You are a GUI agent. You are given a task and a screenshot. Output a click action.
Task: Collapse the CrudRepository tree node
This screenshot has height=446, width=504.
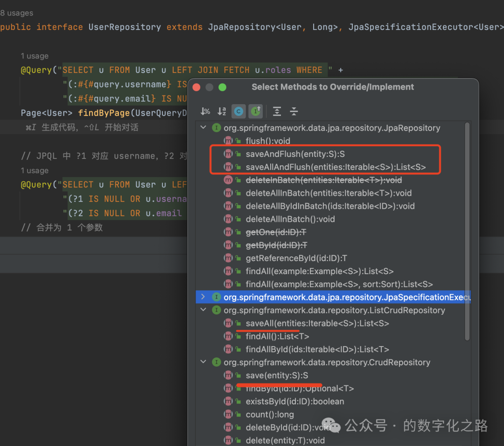203,362
